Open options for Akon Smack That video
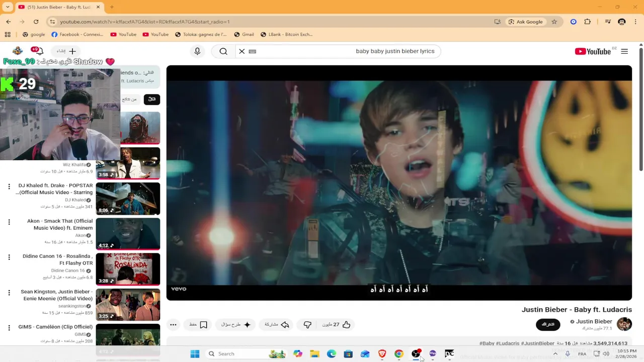Image resolution: width=644 pixels, height=362 pixels. 9,222
